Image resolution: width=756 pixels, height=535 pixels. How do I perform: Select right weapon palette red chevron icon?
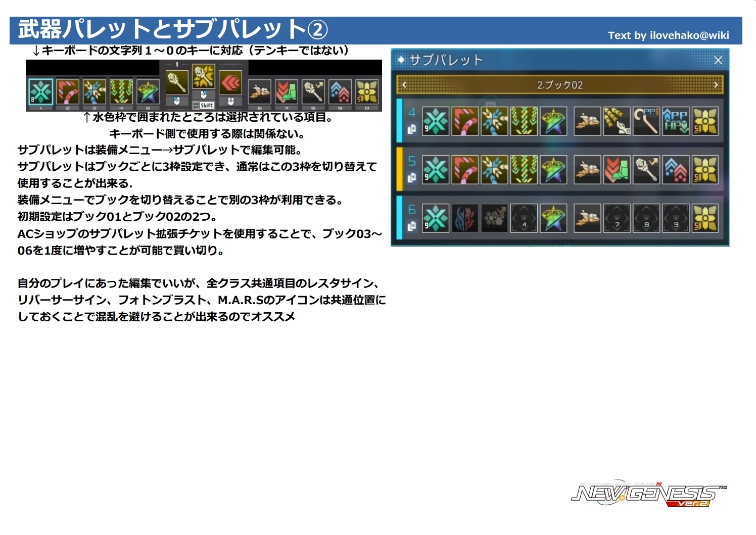tap(230, 81)
